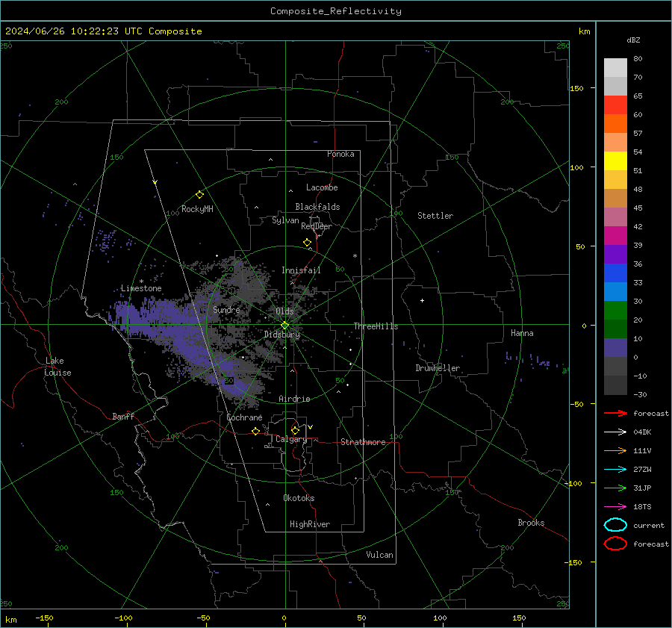The image size is (672, 628).
Task: Click the bright green swatch beside 30
Action: point(615,311)
